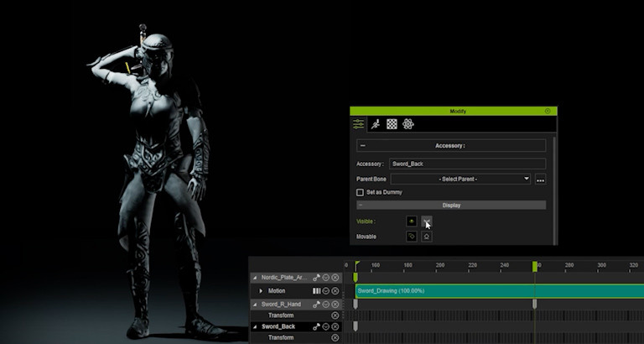Open the checkered Material tab icon

[392, 124]
